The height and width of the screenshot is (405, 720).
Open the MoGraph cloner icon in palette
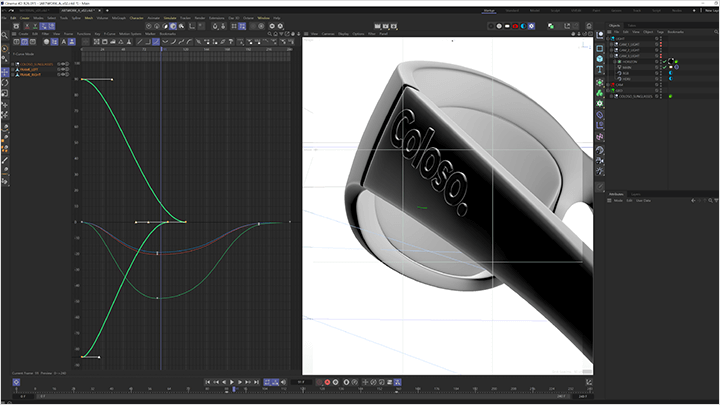pos(600,93)
